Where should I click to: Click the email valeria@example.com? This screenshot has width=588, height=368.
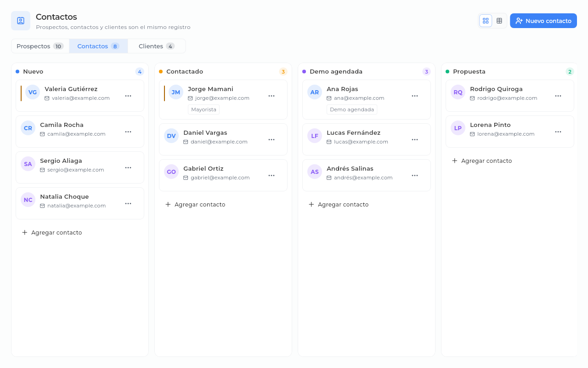pyautogui.click(x=81, y=98)
